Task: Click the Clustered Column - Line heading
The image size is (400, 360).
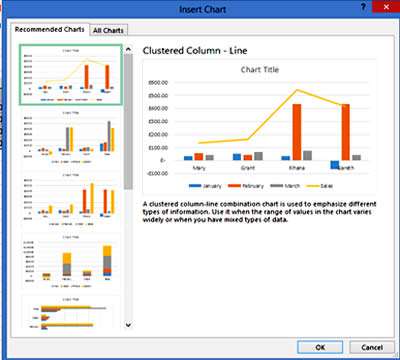Action: click(x=195, y=51)
